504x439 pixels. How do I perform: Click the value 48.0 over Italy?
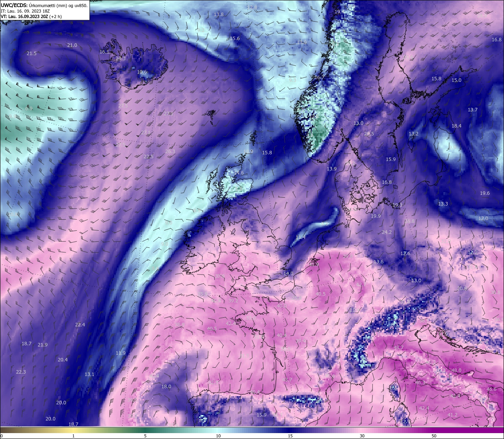click(456, 370)
